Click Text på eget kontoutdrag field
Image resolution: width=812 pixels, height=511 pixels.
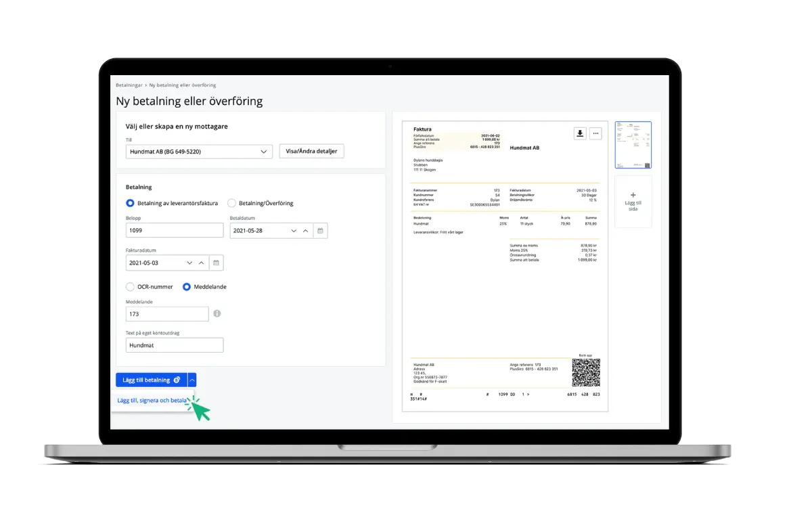pyautogui.click(x=175, y=345)
